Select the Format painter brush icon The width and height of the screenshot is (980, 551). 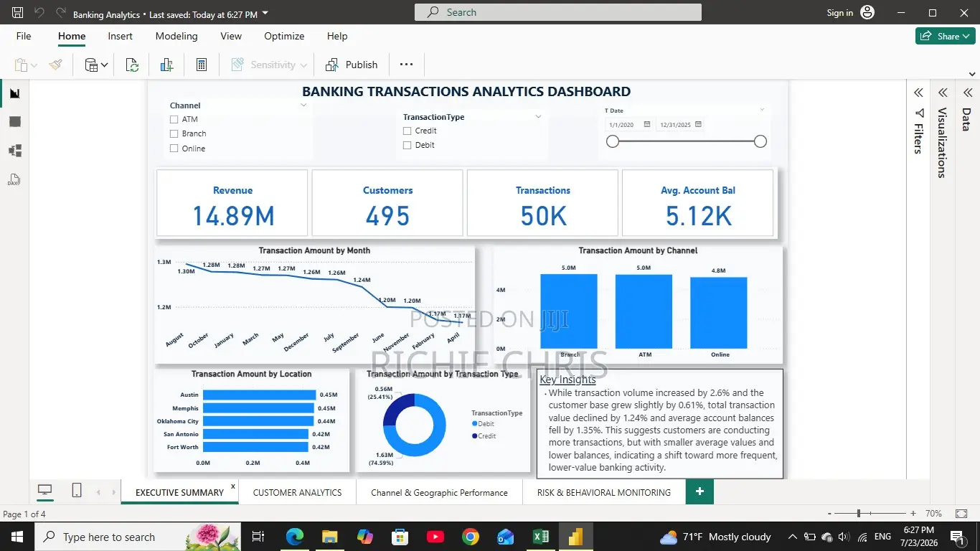coord(56,65)
